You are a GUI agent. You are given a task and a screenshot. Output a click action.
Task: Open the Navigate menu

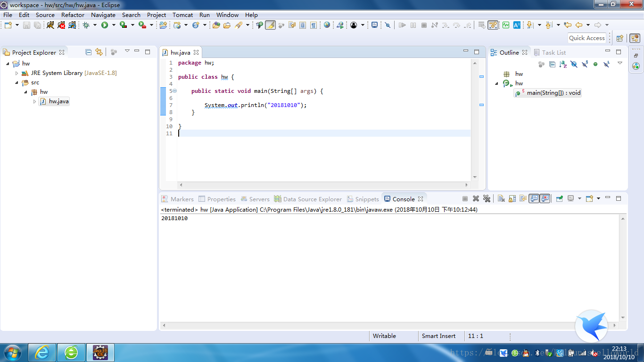(103, 15)
